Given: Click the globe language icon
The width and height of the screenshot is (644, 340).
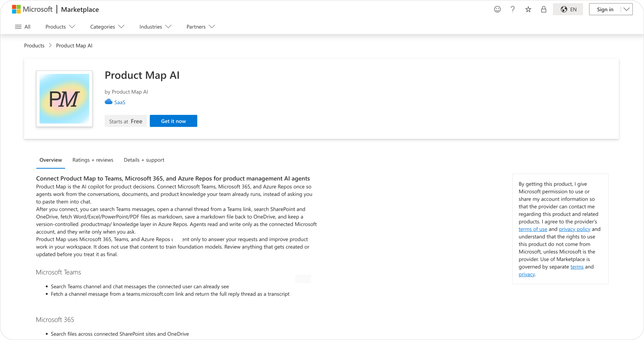Looking at the screenshot, I should click(x=564, y=9).
